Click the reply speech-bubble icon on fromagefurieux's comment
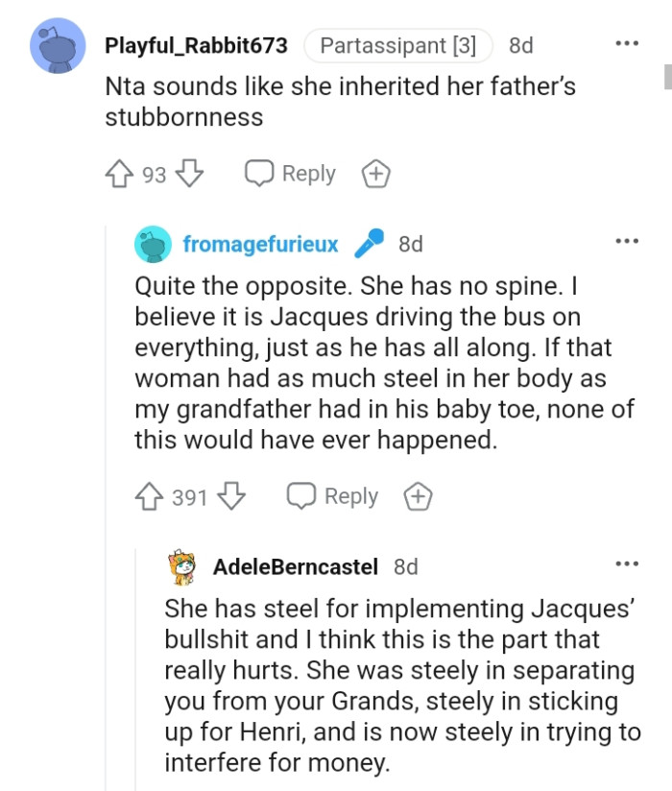This screenshot has width=672, height=791. point(301,496)
